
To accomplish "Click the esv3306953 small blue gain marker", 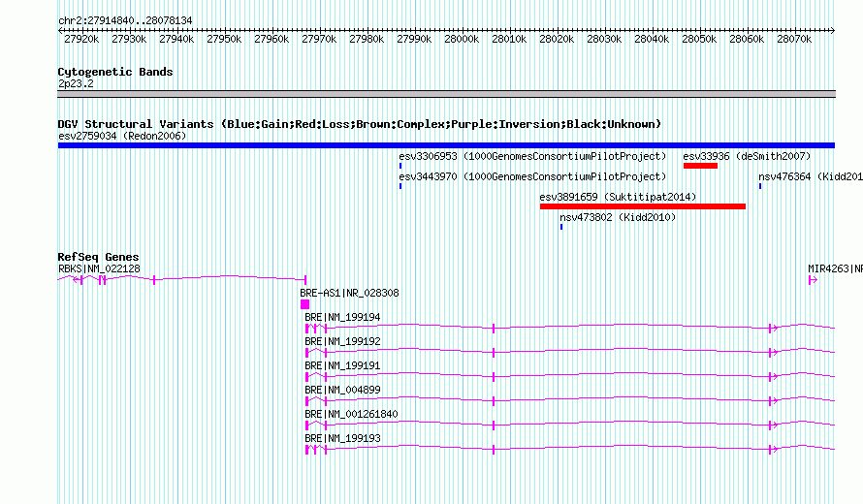I will point(400,166).
